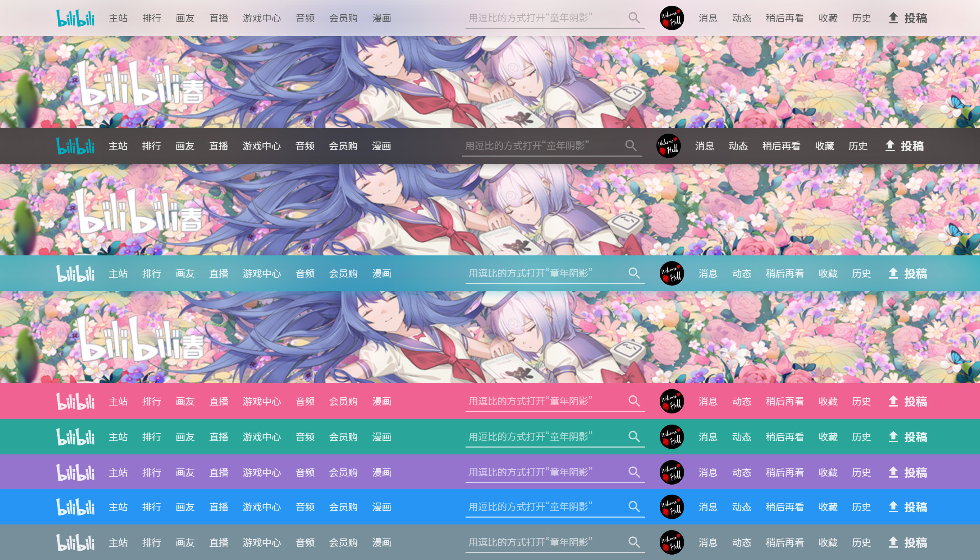Click the upload arrow icon in the green bar

[x=893, y=436]
